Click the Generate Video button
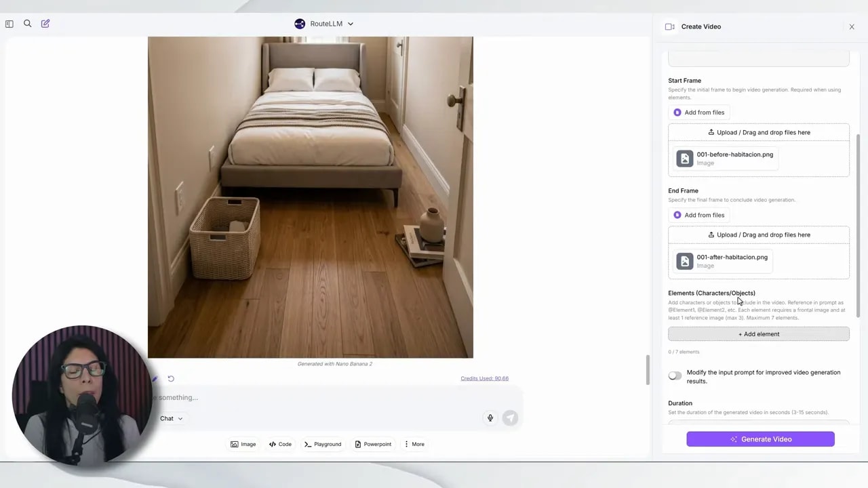The width and height of the screenshot is (868, 488). pyautogui.click(x=760, y=439)
